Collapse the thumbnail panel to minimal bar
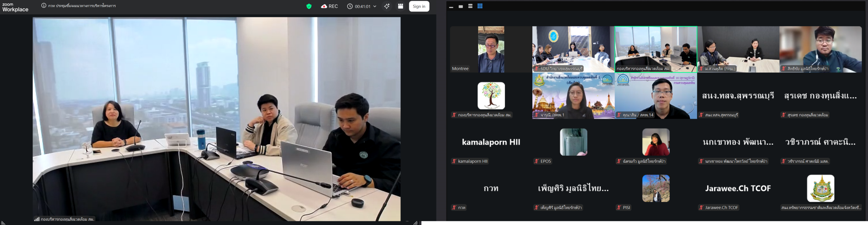The width and height of the screenshot is (868, 225). click(451, 7)
